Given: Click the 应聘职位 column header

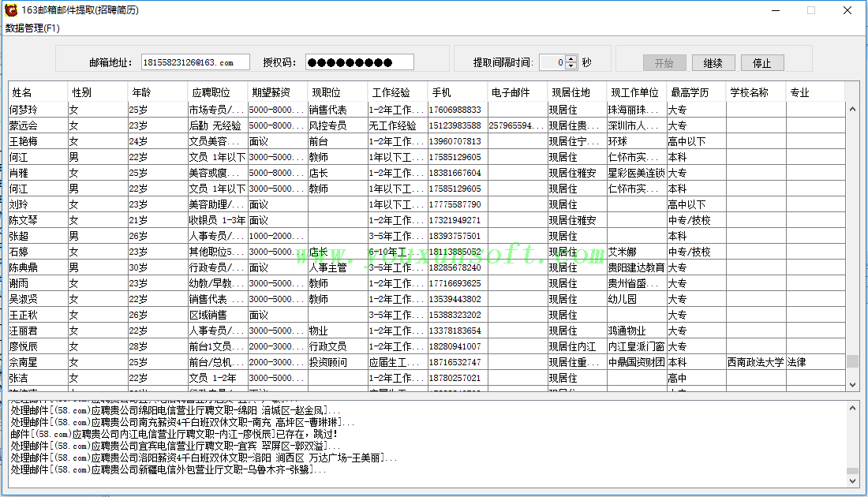Looking at the screenshot, I should point(218,92).
